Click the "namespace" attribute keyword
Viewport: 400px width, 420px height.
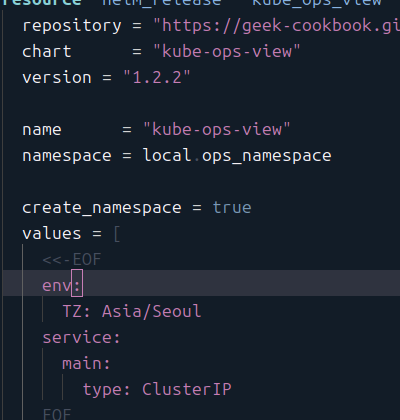(x=67, y=156)
